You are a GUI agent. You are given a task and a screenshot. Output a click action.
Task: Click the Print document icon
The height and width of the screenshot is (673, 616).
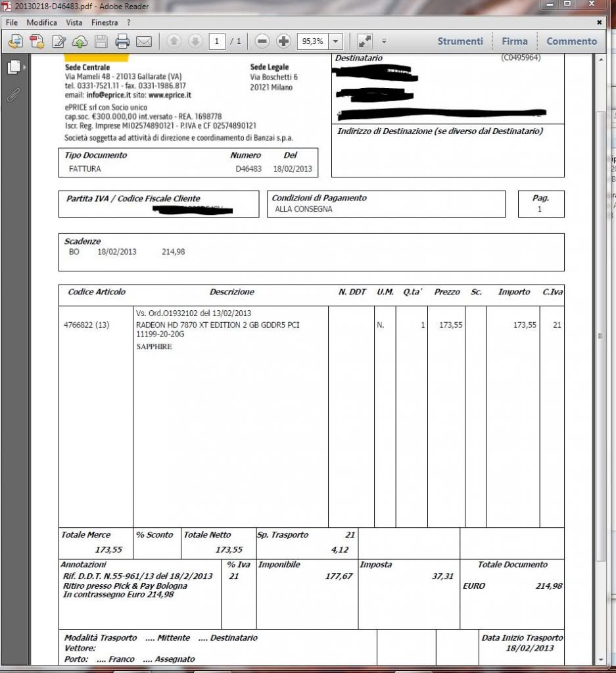[122, 41]
